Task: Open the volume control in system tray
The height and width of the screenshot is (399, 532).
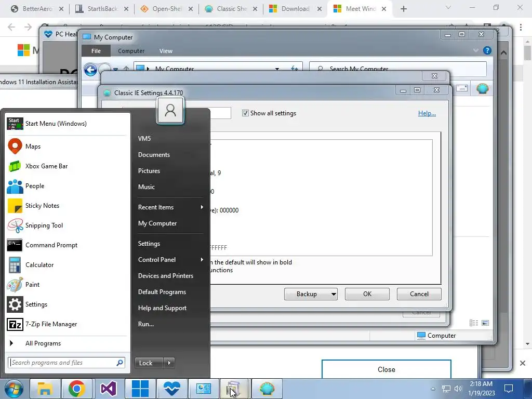Action: (x=458, y=389)
